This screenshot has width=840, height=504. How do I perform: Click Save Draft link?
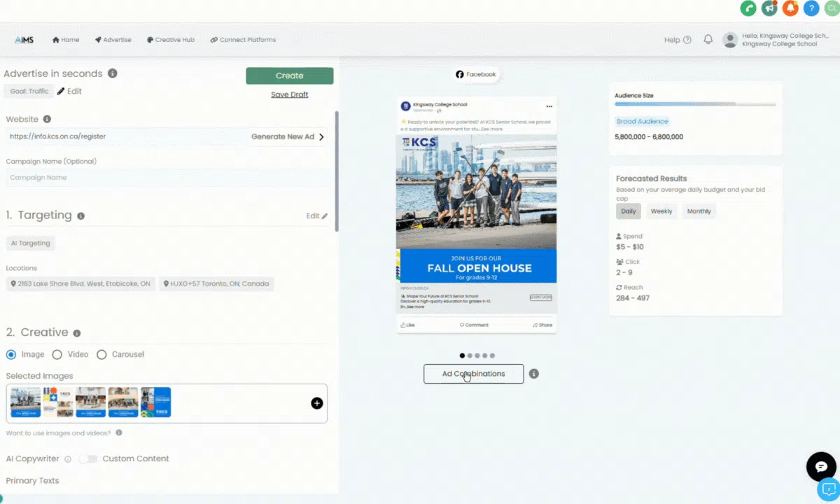290,94
